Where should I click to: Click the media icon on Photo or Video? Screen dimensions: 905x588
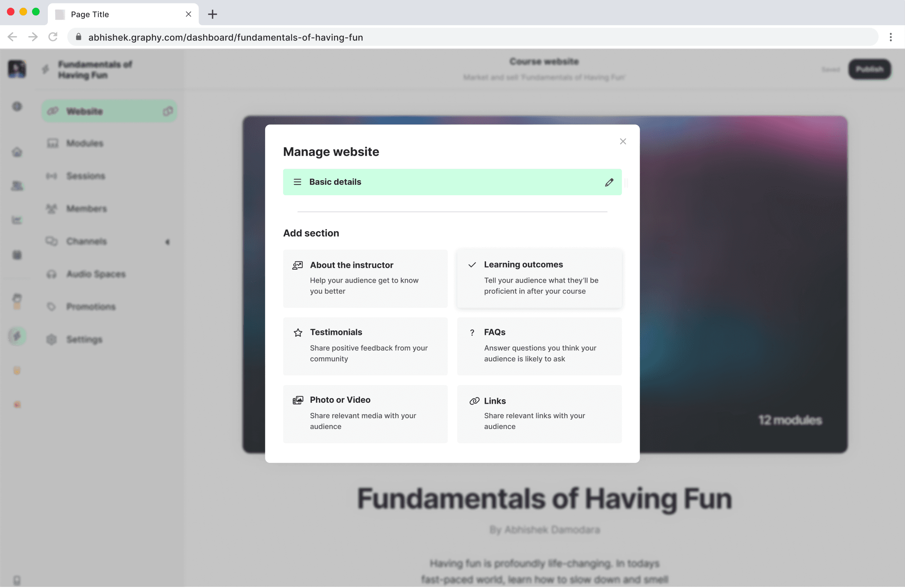tap(298, 400)
